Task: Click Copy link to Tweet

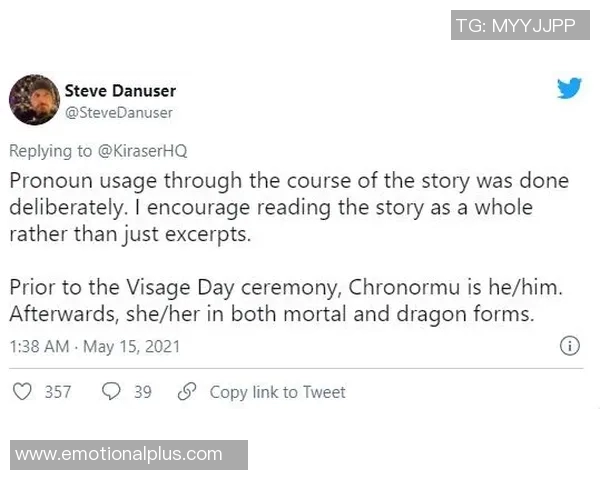Action: [277, 392]
